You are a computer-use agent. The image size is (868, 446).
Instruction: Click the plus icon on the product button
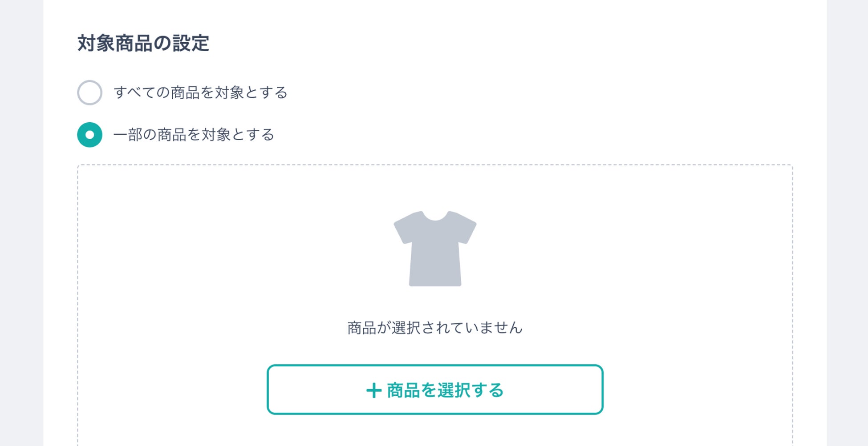pyautogui.click(x=374, y=390)
